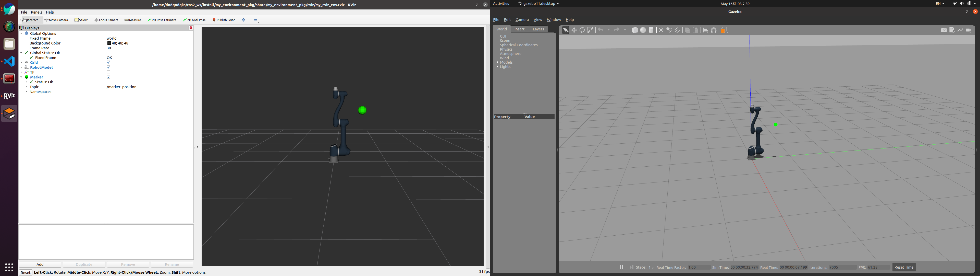This screenshot has height=276, width=980.
Task: Expand the Grid display item
Action: [x=21, y=63]
